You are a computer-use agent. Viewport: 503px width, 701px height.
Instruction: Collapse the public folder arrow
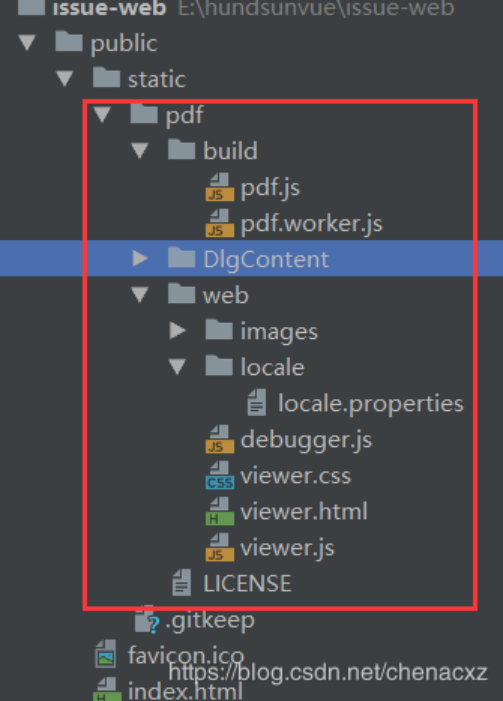27,43
